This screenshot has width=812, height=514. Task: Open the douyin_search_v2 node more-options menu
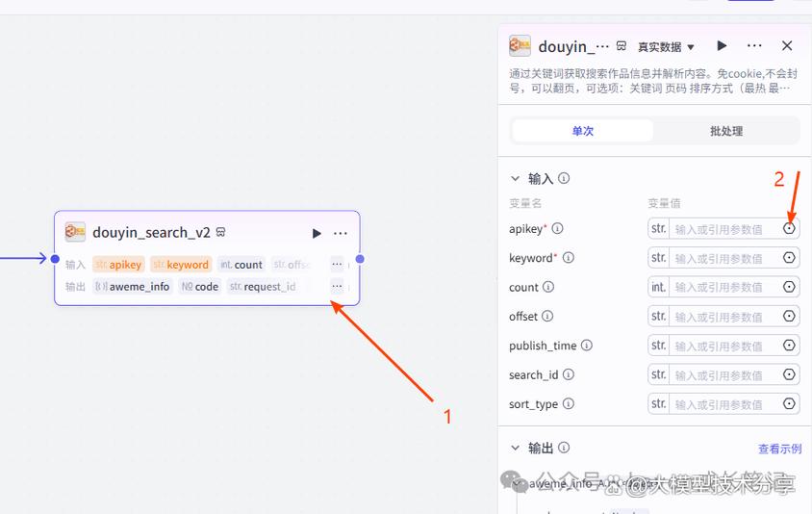[341, 233]
